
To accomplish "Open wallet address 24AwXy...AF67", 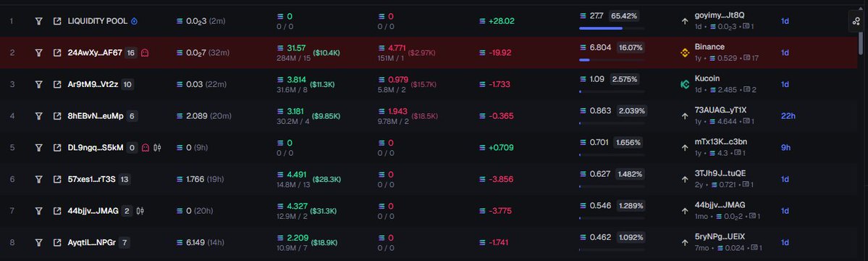I will (x=95, y=53).
